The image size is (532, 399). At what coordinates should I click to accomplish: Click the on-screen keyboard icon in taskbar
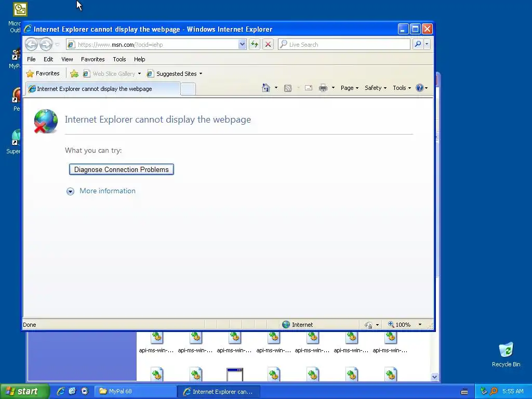[464, 392]
